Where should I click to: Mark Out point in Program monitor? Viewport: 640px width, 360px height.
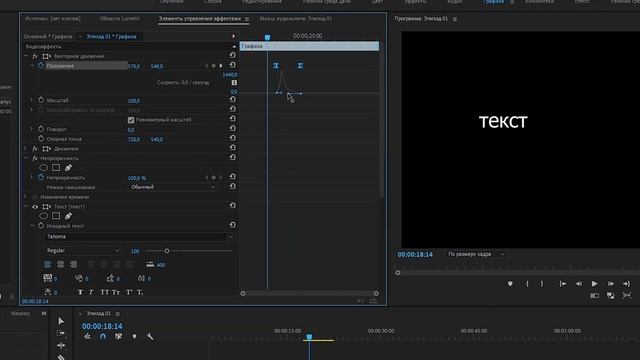pos(542,284)
